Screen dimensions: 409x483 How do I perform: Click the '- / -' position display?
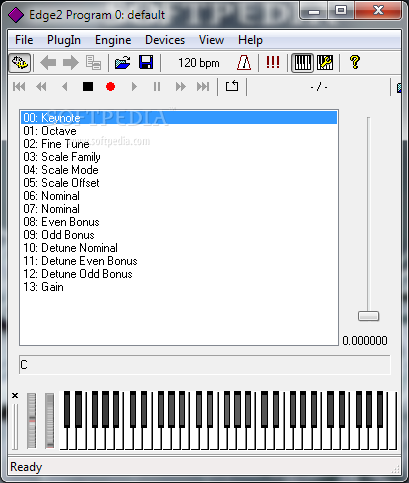tap(319, 87)
